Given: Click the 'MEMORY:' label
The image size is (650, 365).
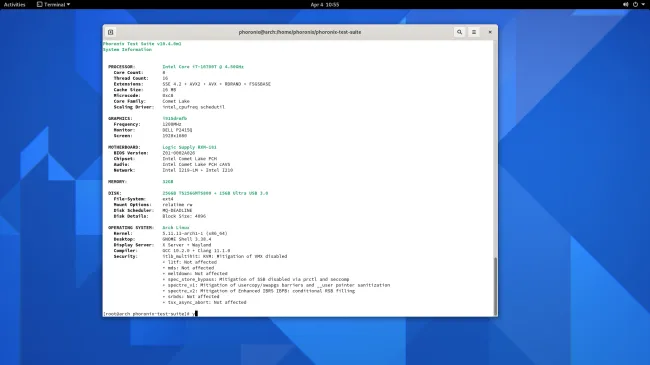Looking at the screenshot, I should coord(118,182).
